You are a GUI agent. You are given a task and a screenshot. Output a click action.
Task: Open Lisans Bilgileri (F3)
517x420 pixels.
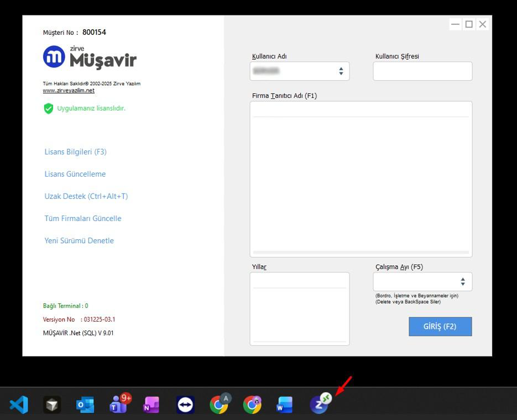coord(76,152)
